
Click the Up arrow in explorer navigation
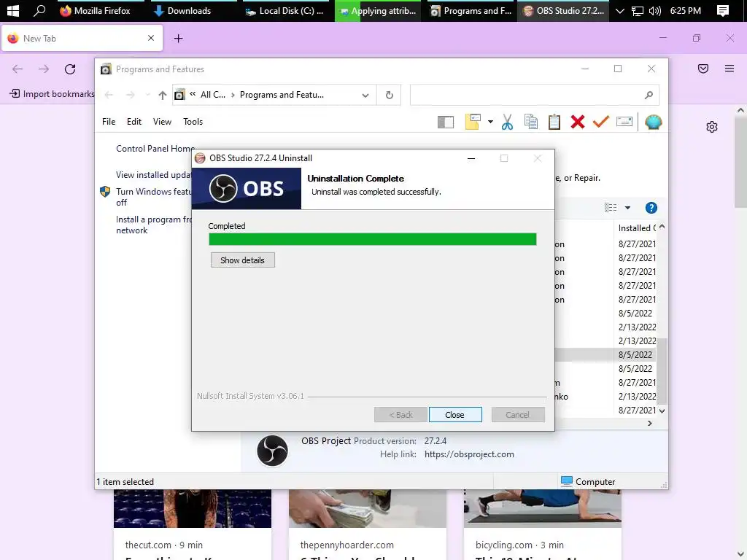[162, 96]
